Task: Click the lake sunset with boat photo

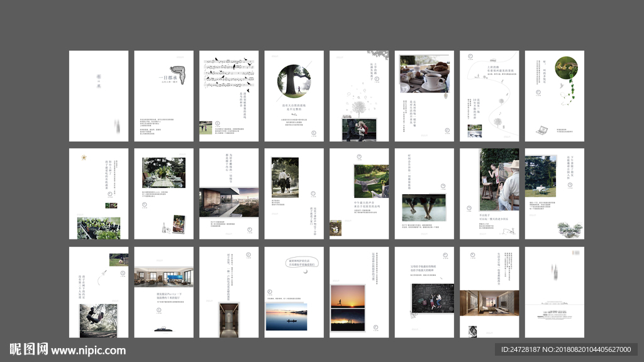Action: click(286, 316)
